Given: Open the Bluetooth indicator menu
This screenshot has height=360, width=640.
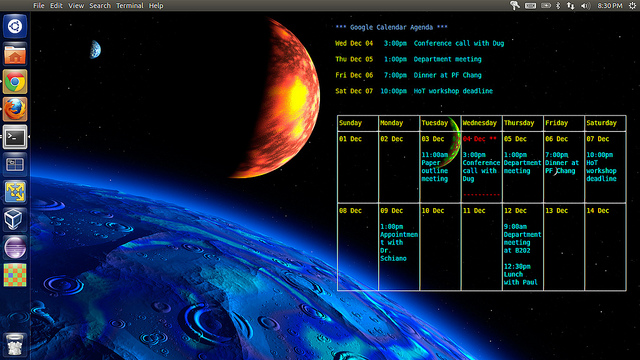Looking at the screenshot, I should pyautogui.click(x=558, y=6).
